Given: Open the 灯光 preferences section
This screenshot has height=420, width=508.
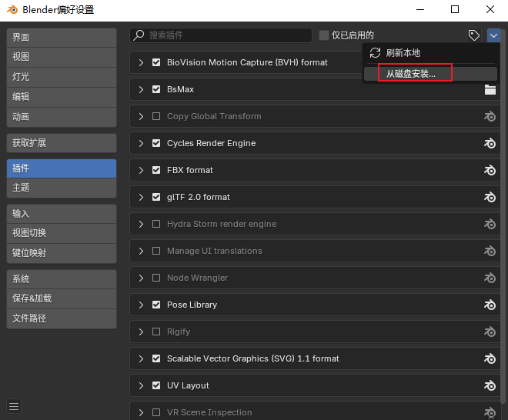Looking at the screenshot, I should [x=62, y=77].
